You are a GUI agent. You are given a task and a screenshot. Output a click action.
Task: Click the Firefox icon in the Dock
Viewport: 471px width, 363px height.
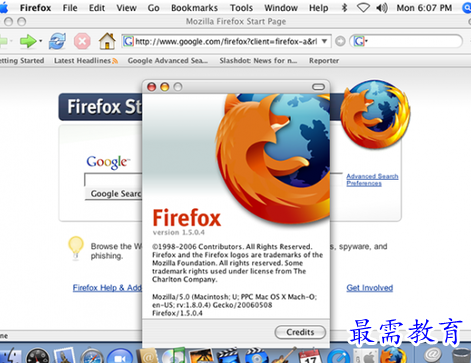pos(393,355)
